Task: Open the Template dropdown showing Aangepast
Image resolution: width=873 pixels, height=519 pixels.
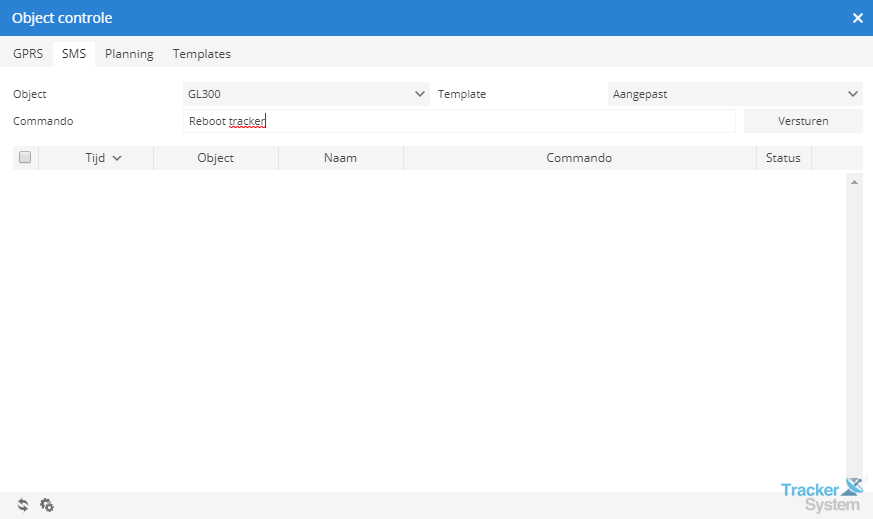Action: pyautogui.click(x=735, y=94)
